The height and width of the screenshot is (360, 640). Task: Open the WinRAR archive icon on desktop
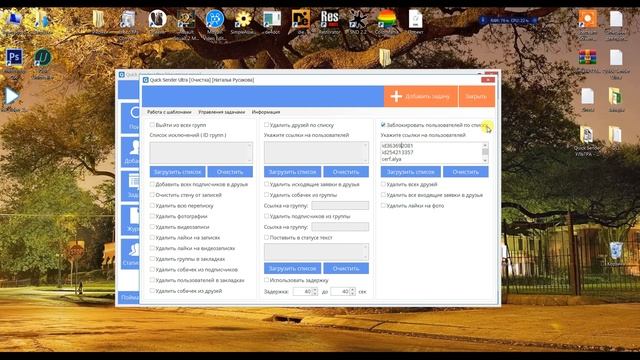coord(587,58)
